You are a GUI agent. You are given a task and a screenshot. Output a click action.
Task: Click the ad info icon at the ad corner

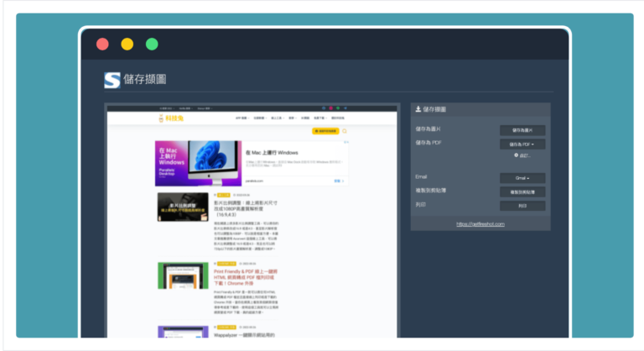[x=346, y=143]
